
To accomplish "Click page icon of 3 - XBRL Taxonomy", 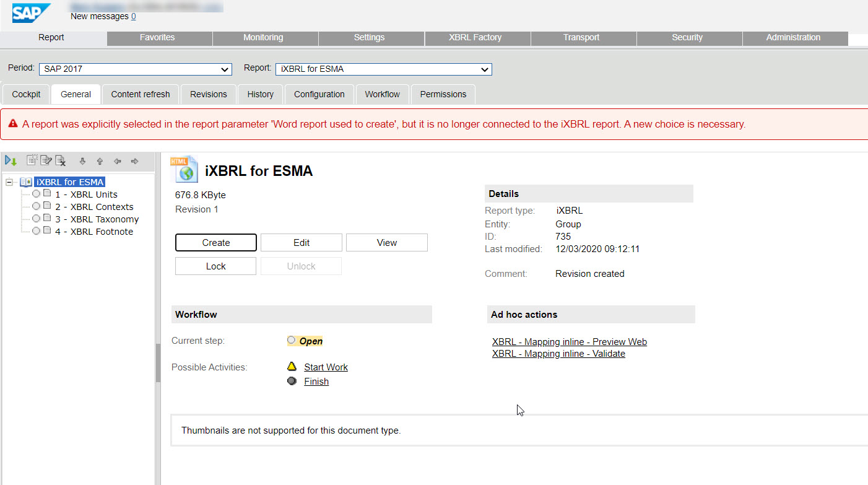I will pos(48,219).
